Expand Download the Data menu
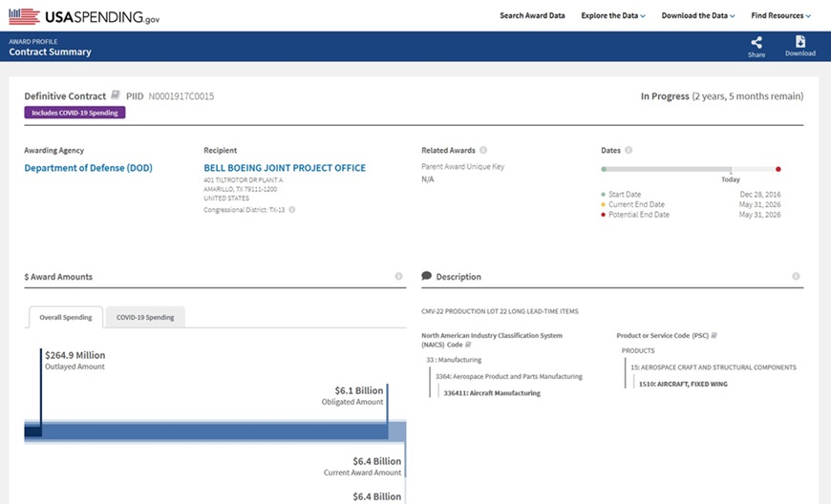This screenshot has width=831, height=504. [698, 16]
